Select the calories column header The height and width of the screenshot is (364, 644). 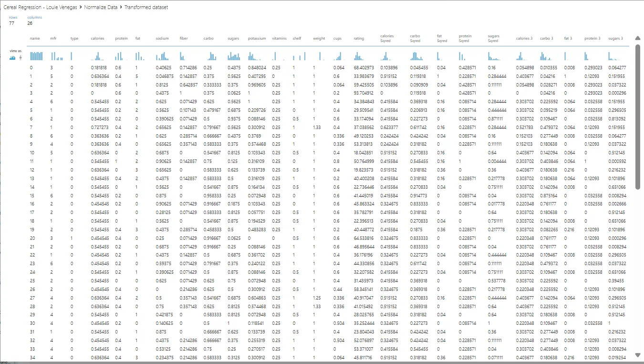(98, 38)
